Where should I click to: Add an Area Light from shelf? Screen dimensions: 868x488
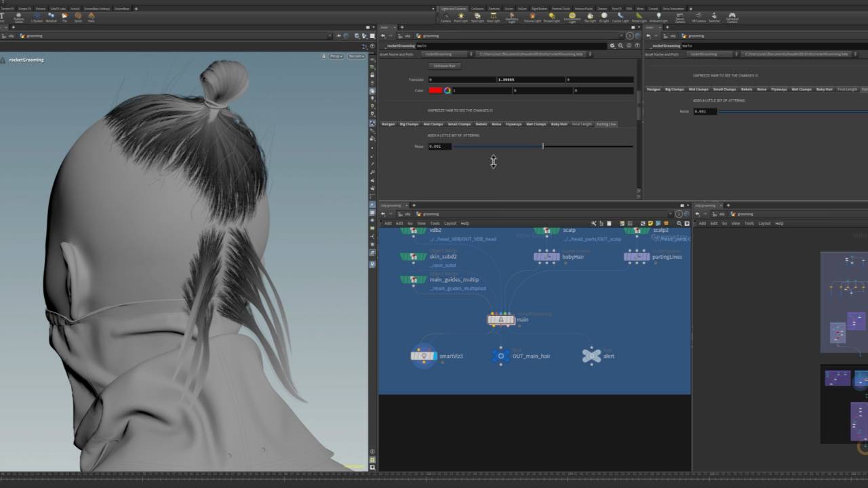493,16
